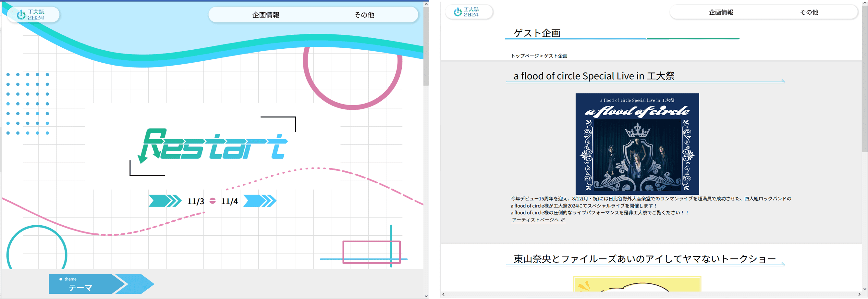
Task: Click the scroll up arrow of left window
Action: pos(426,4)
